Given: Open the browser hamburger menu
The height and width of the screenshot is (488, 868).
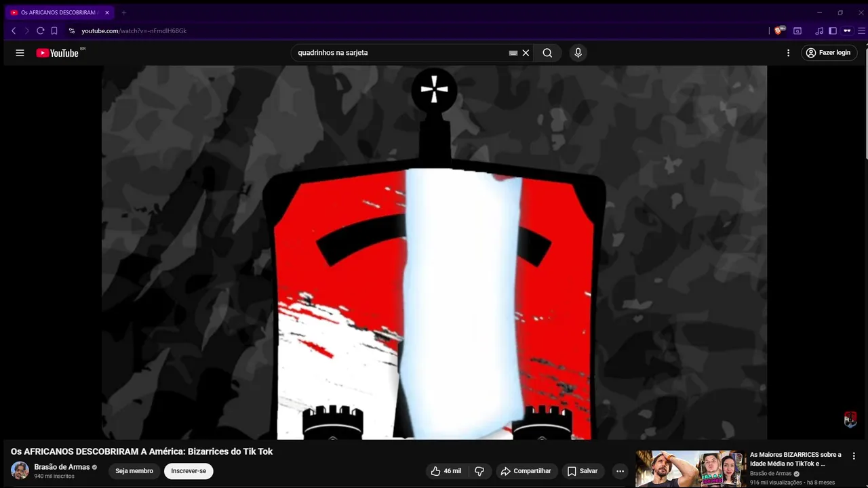Looking at the screenshot, I should point(862,30).
